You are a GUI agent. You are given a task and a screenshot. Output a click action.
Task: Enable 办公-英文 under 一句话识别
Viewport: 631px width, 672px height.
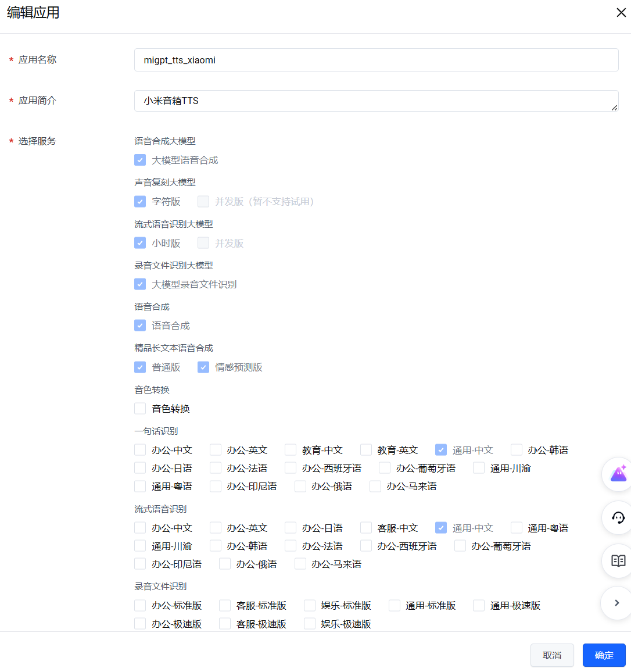[x=216, y=450]
